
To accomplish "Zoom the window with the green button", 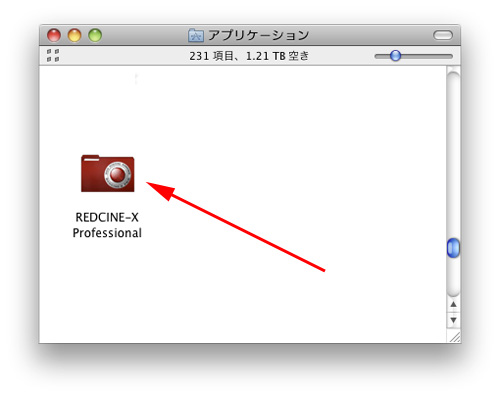I will point(95,35).
